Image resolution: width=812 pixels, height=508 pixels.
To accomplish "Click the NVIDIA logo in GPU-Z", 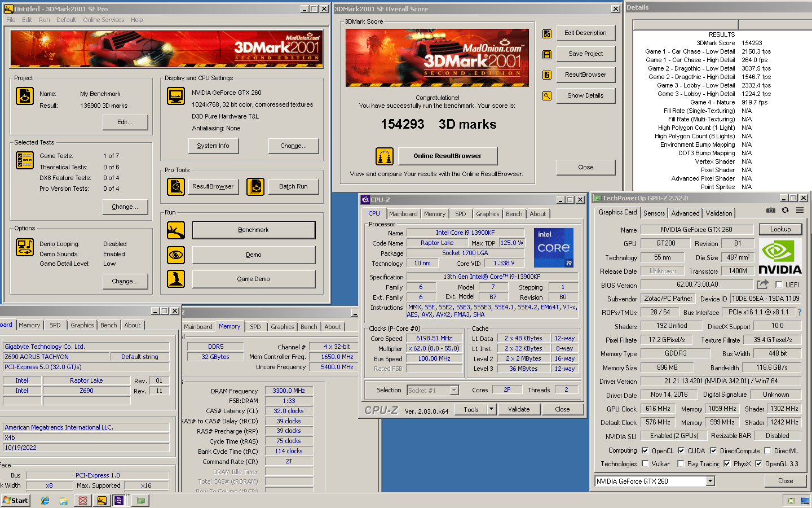I will click(x=780, y=257).
